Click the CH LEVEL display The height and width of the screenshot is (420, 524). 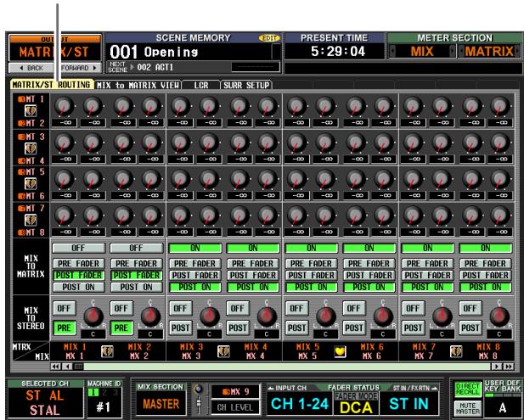click(235, 407)
